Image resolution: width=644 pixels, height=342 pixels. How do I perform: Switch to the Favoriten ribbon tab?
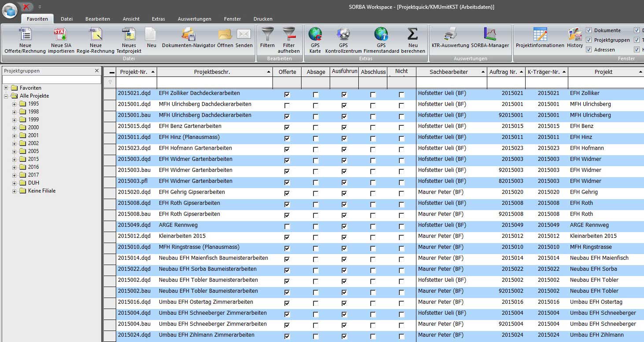[x=37, y=19]
